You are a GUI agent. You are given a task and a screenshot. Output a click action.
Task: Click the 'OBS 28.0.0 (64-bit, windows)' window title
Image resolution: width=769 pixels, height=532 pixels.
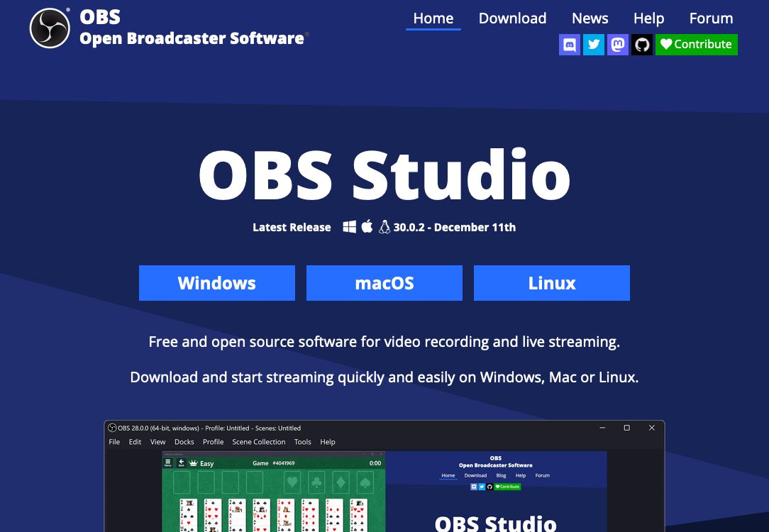coord(209,428)
